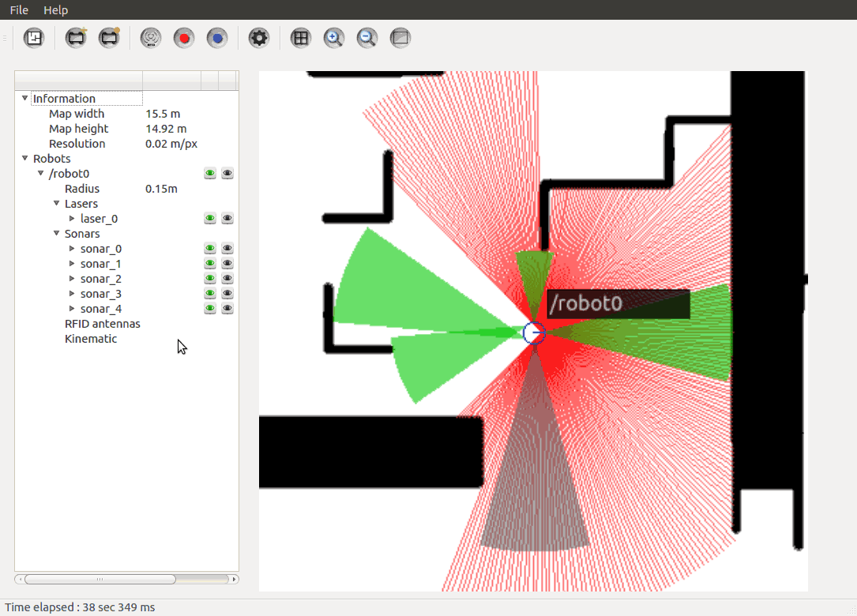The width and height of the screenshot is (857, 616).
Task: Click the create new robot icon with star
Action: pyautogui.click(x=77, y=38)
